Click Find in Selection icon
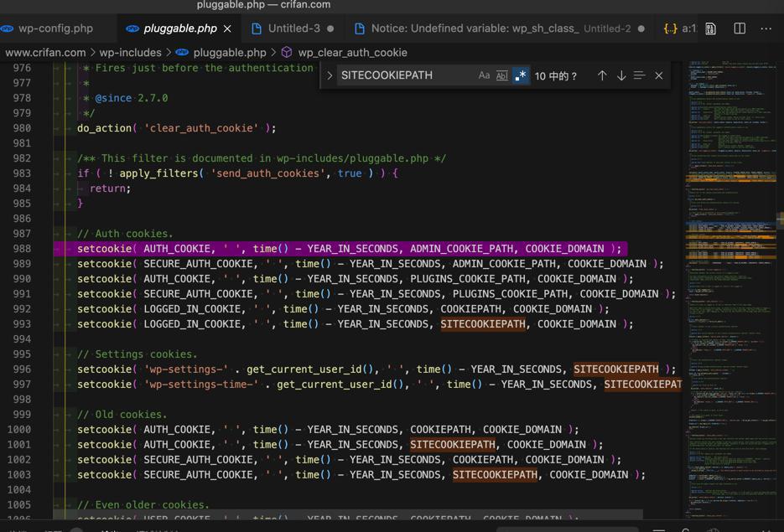Viewport: 784px width, 532px height. (x=640, y=75)
